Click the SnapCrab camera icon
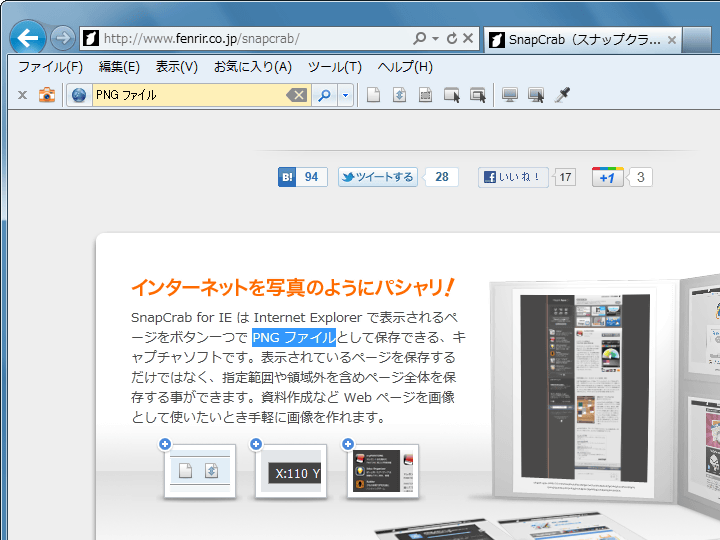Viewport: 720px width, 540px height. coord(47,95)
